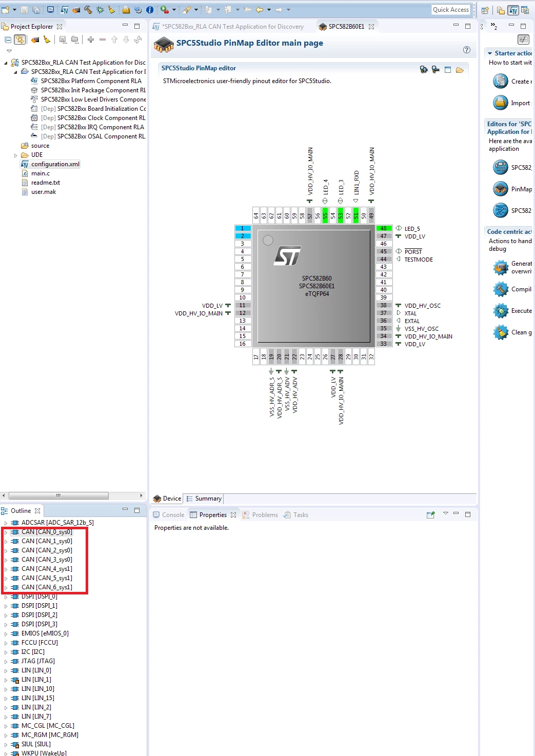Click the Clean broom gear icon
This screenshot has height=756, width=535.
point(501,332)
